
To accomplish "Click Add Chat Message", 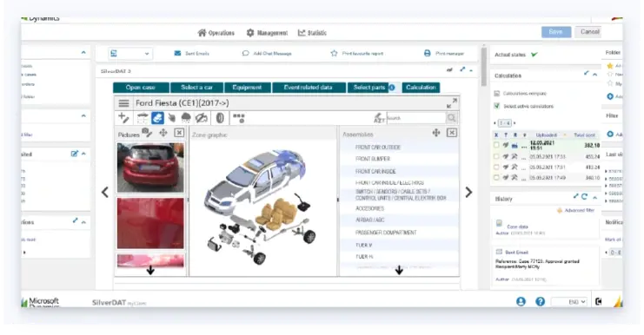I will tap(267, 53).
